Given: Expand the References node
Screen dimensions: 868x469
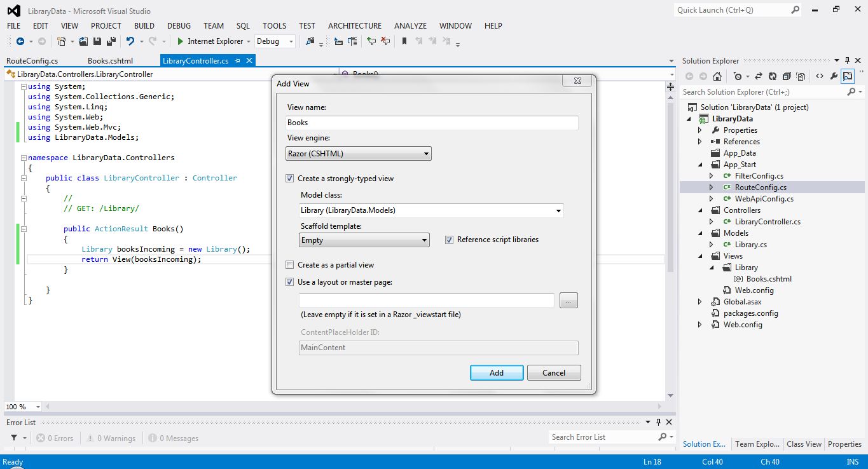Looking at the screenshot, I should [x=699, y=142].
